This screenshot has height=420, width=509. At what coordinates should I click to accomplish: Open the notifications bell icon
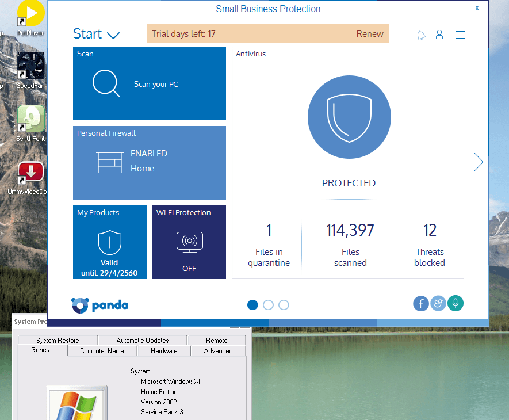point(421,35)
